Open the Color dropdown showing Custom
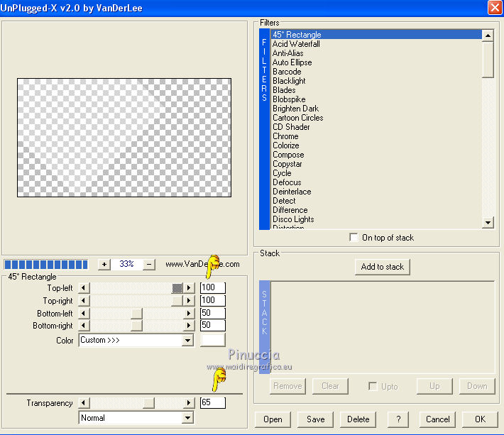This screenshot has height=435, width=504. 187,341
